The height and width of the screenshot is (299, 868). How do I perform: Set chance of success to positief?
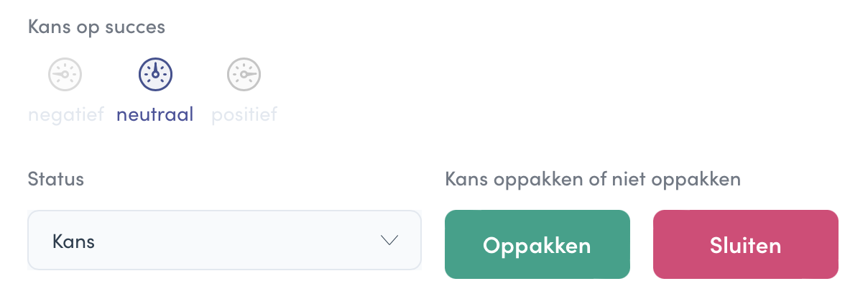(244, 73)
